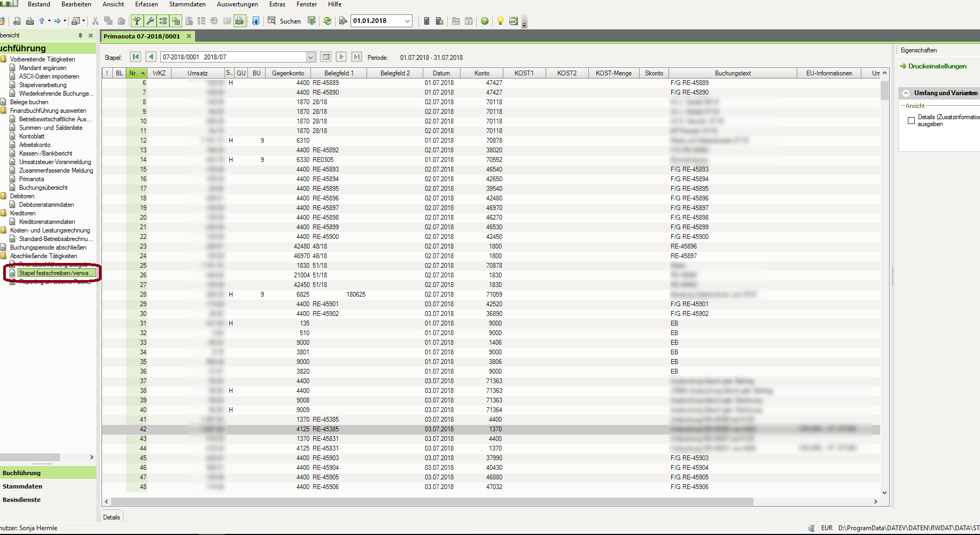
Task: Open help via green question mark icon
Action: point(485,21)
